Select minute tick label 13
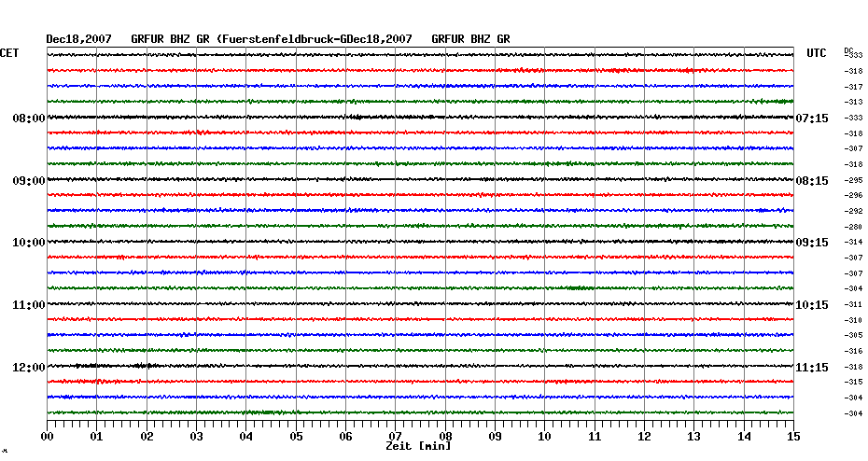 [694, 437]
